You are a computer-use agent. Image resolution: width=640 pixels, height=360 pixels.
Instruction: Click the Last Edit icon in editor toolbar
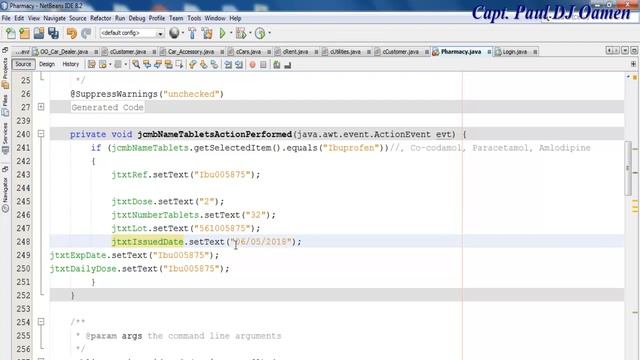91,64
